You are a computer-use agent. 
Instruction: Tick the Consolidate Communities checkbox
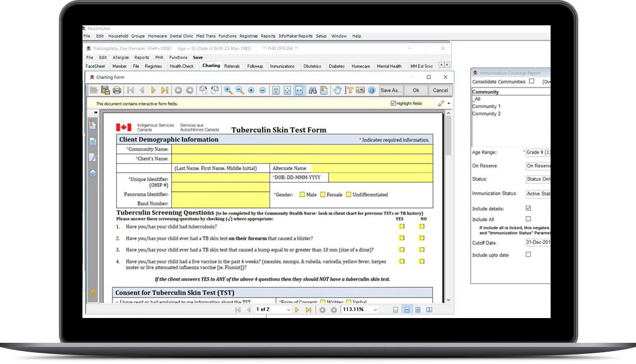point(531,81)
